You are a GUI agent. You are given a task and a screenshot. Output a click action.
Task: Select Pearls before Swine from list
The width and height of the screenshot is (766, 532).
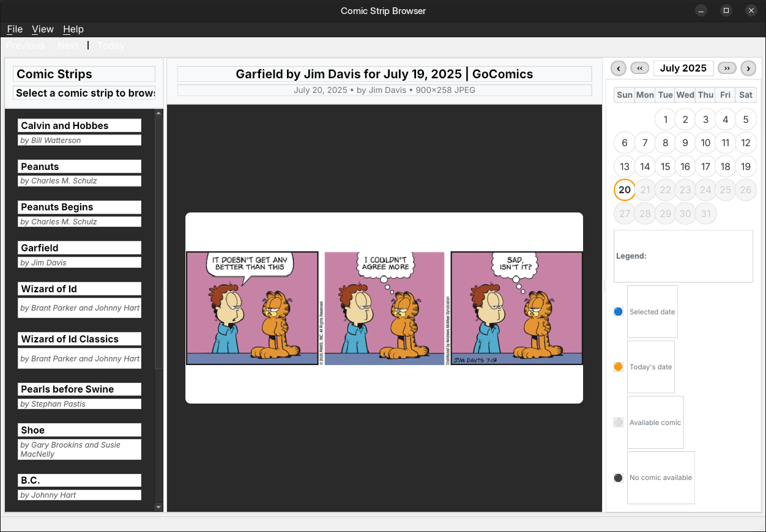(x=80, y=390)
